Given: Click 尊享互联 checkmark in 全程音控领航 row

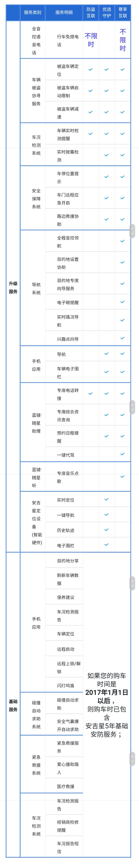Looking at the screenshot, I should pyautogui.click(x=123, y=241).
